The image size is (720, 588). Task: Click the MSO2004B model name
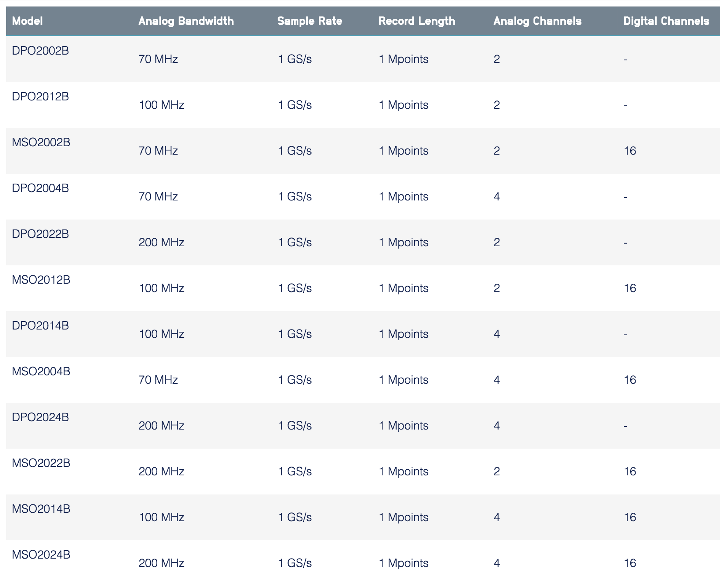click(x=41, y=372)
